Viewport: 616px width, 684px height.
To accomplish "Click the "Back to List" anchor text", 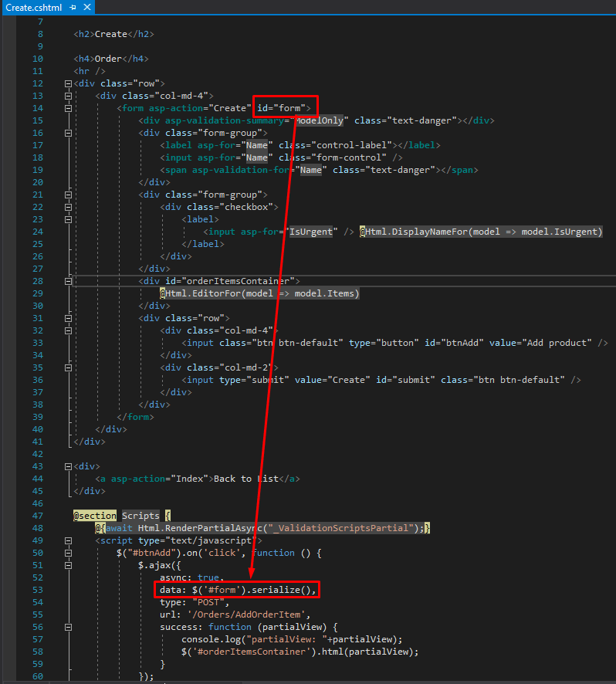I will (x=246, y=479).
